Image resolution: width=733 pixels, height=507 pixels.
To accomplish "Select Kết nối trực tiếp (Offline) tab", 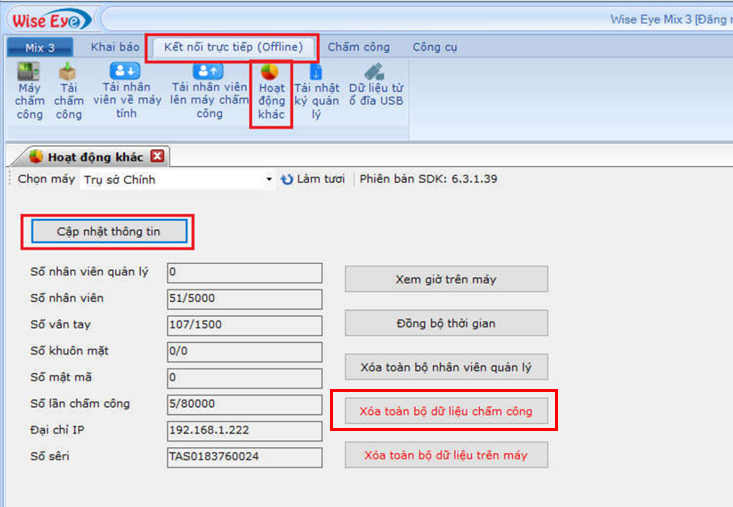I will (233, 47).
